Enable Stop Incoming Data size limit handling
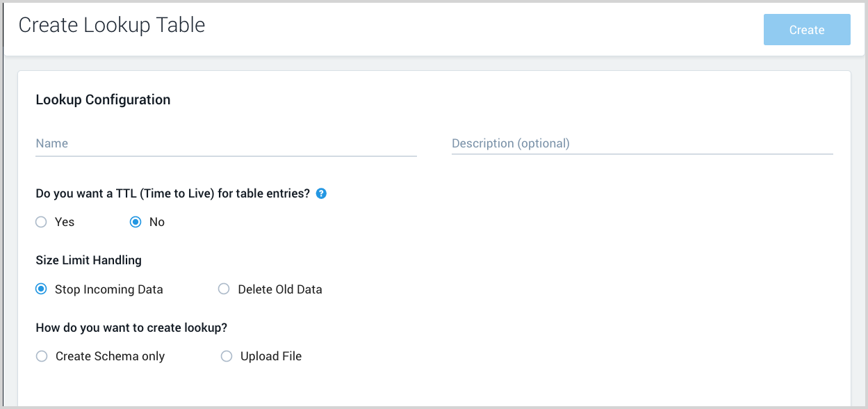 point(41,289)
